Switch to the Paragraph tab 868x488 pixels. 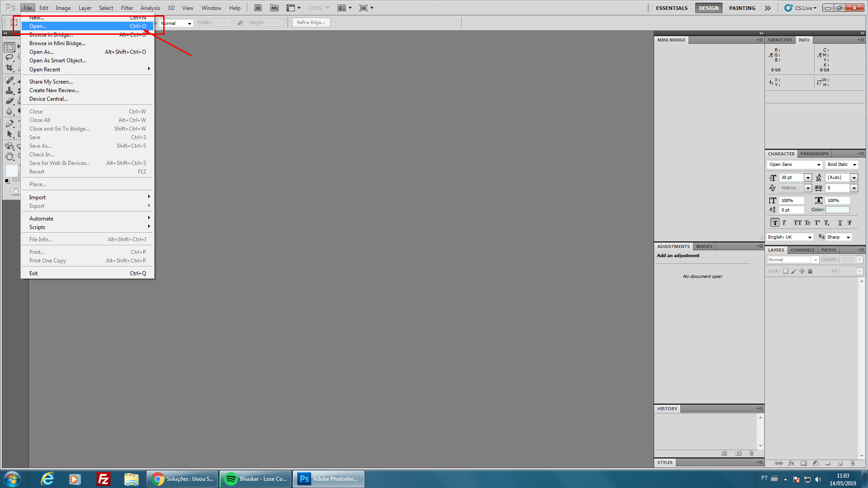[x=814, y=154]
